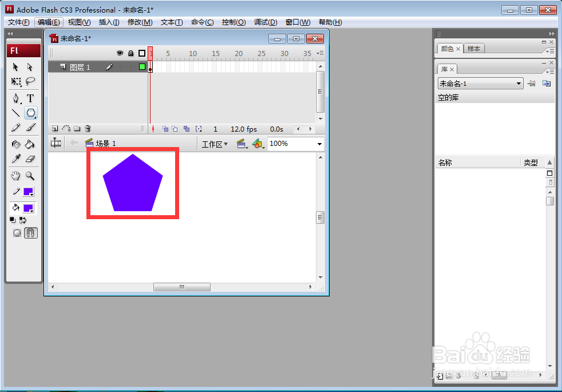Toggle show/hide all layers eye

tap(120, 53)
